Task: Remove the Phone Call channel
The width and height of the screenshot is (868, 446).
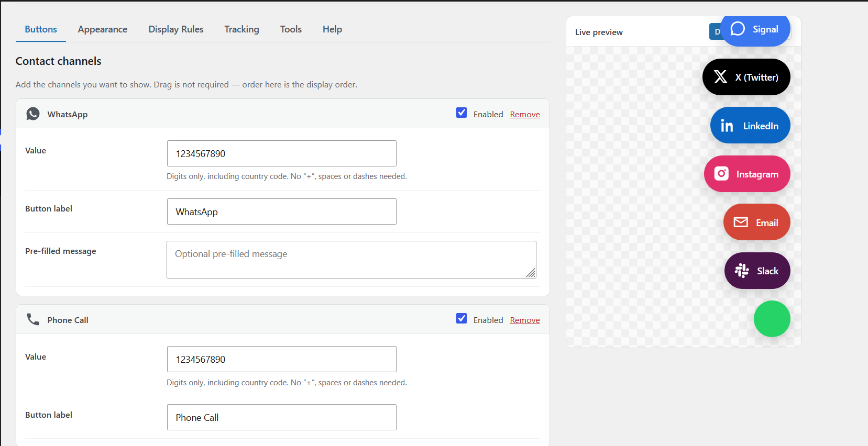Action: coord(525,320)
